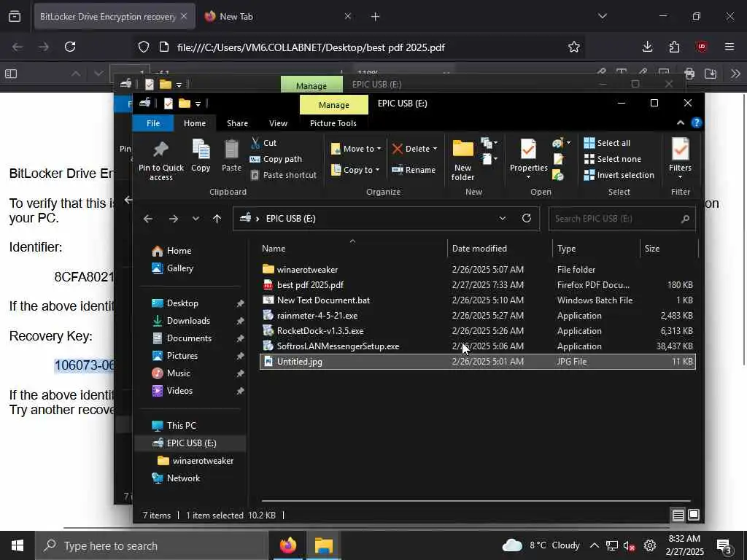
Task: Open the Filters dropdown
Action: pyautogui.click(x=680, y=158)
